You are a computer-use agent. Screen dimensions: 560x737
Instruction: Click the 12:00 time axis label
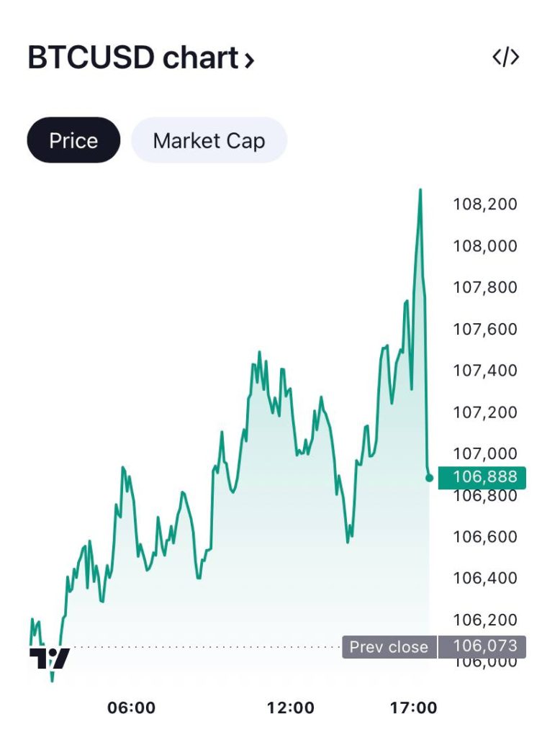click(290, 708)
